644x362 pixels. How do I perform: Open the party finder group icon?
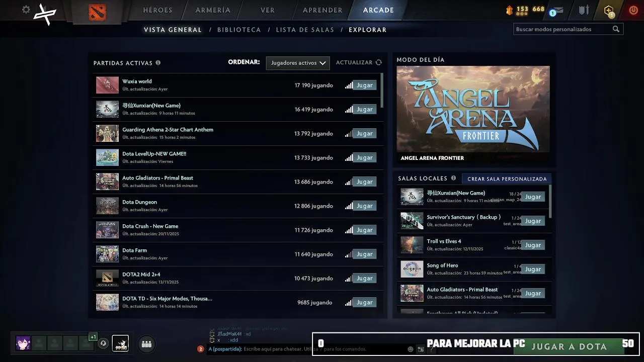pos(146,344)
